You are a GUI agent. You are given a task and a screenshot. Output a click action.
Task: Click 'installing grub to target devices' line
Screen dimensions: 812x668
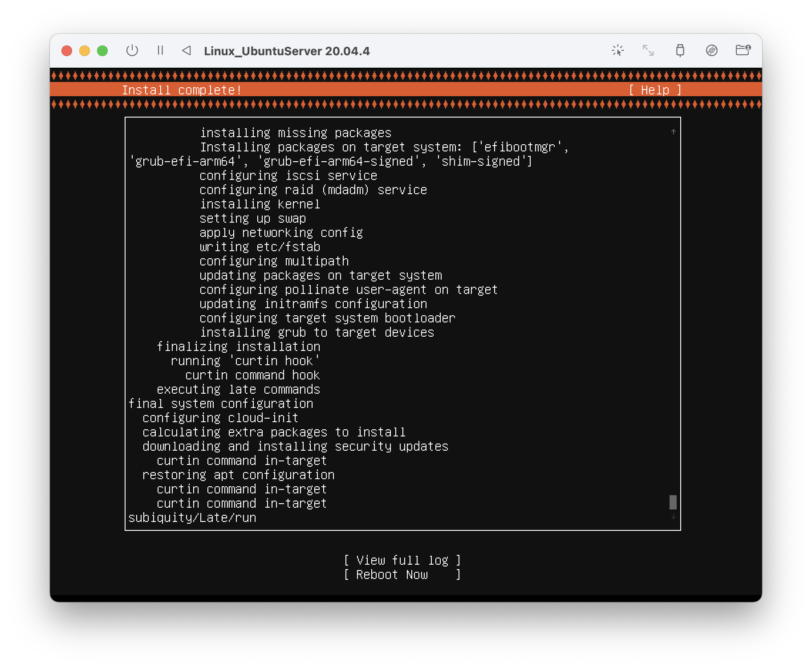pos(317,333)
